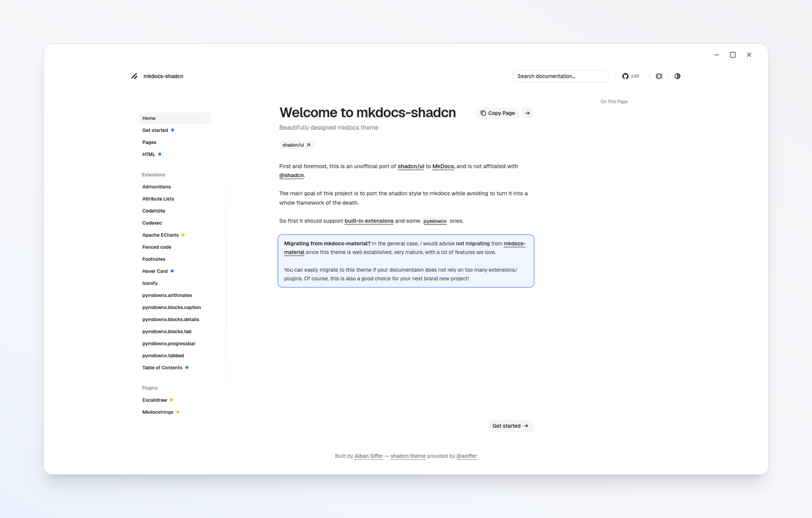Click the copy icon in Copy Page button
Image resolution: width=812 pixels, height=518 pixels.
tap(483, 113)
